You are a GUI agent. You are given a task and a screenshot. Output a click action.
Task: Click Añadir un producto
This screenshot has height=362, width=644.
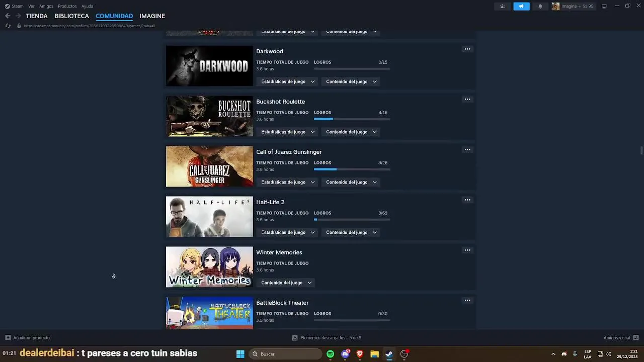tap(31, 338)
